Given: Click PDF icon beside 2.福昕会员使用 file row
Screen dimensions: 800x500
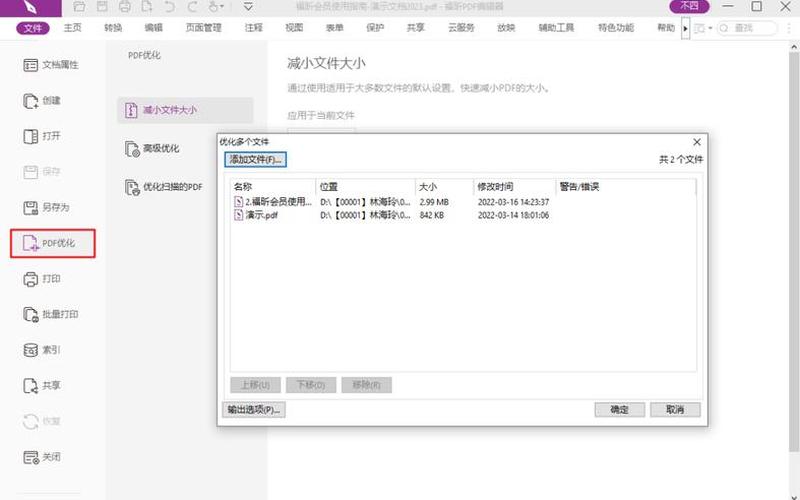Looking at the screenshot, I should [238, 202].
